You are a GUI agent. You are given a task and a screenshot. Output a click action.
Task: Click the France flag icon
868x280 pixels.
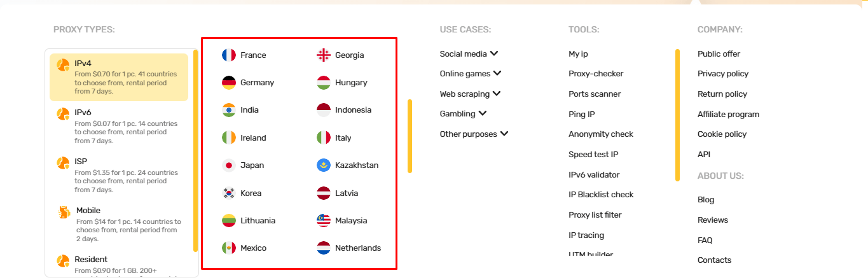click(x=229, y=55)
